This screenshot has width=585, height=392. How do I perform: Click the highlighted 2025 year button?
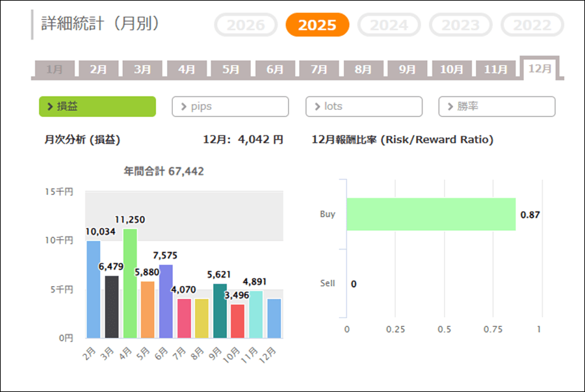[x=317, y=25]
